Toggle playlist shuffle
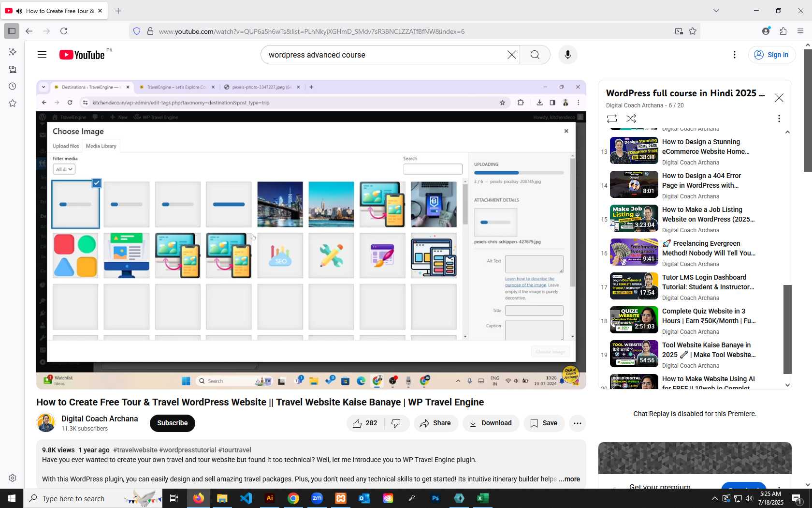The height and width of the screenshot is (508, 812). [631, 119]
